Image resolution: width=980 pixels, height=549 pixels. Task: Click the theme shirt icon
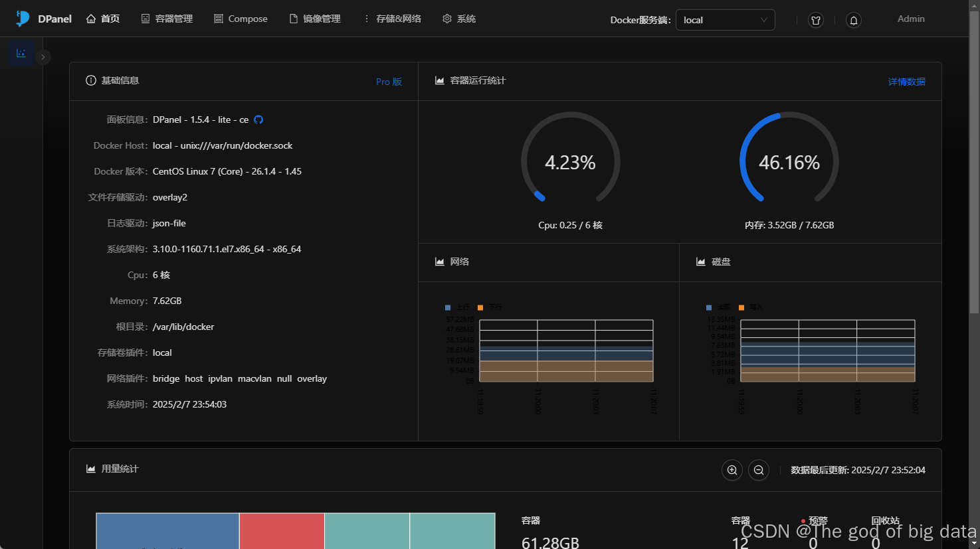click(816, 21)
